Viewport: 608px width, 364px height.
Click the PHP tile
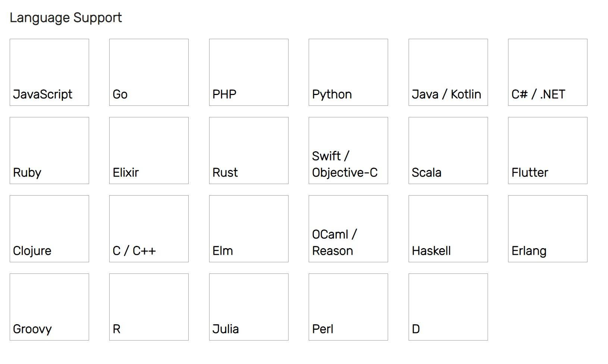click(249, 72)
